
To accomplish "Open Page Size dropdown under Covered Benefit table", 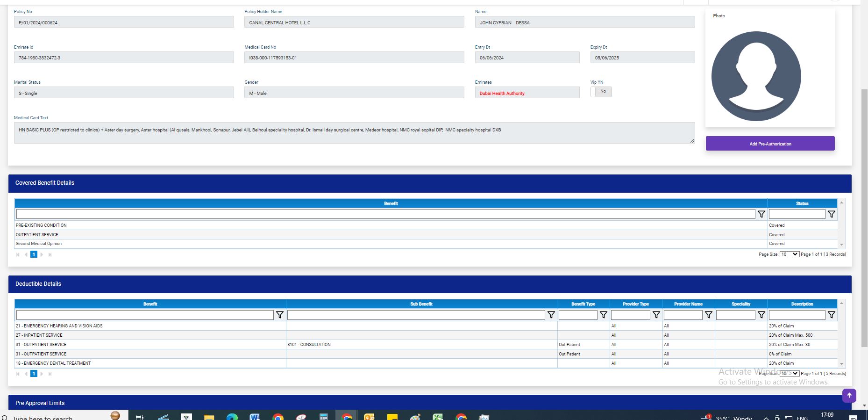I will click(x=789, y=254).
